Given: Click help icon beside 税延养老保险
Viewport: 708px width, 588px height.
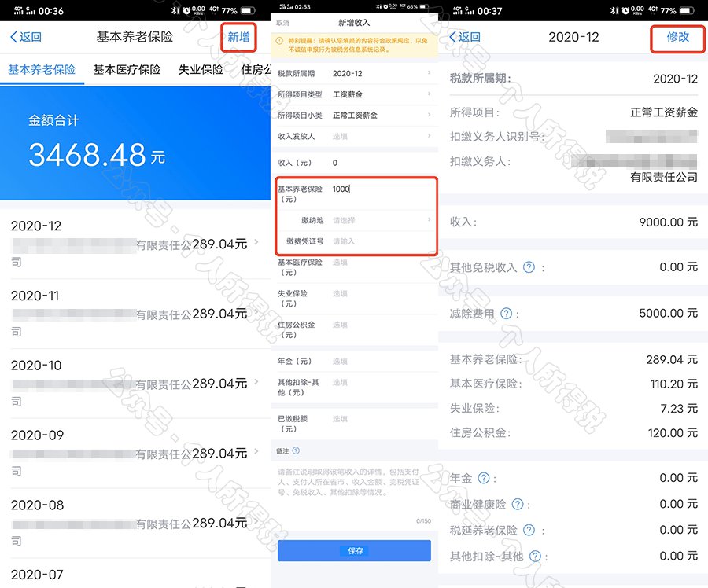Looking at the screenshot, I should (529, 530).
